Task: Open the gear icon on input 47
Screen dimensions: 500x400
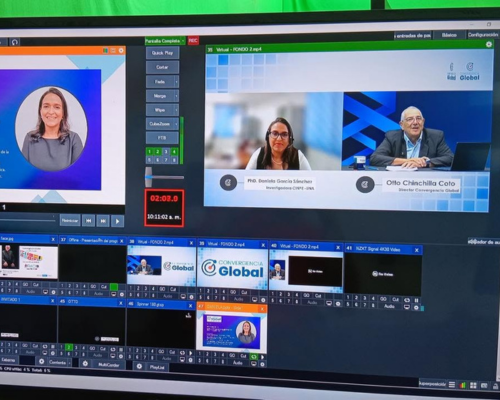Action: click(262, 364)
